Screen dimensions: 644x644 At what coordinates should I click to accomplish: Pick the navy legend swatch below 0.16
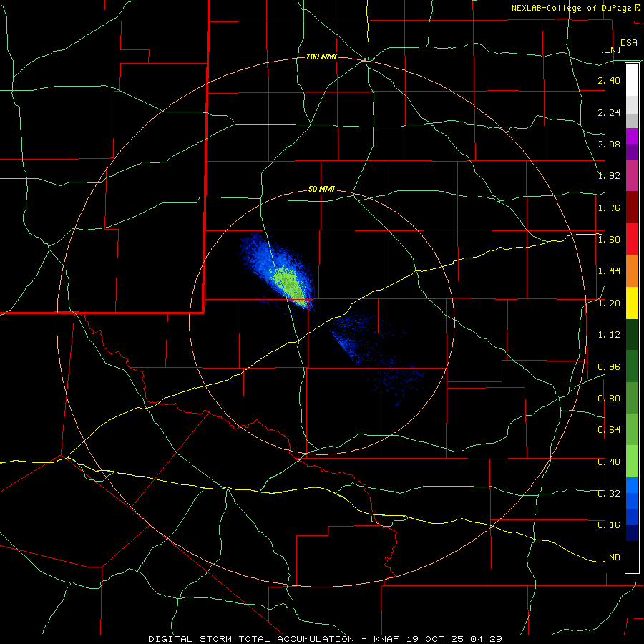coord(632,532)
